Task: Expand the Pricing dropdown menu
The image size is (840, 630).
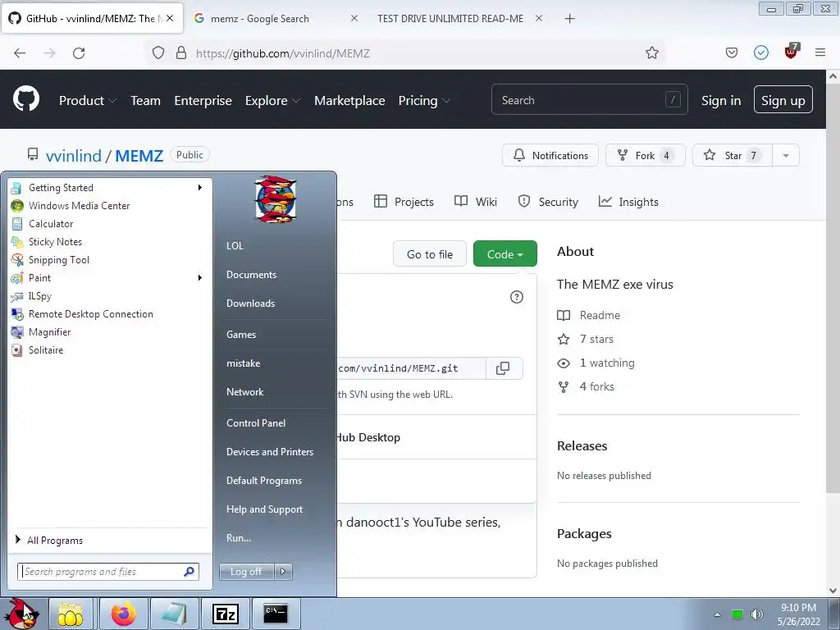Action: click(424, 100)
